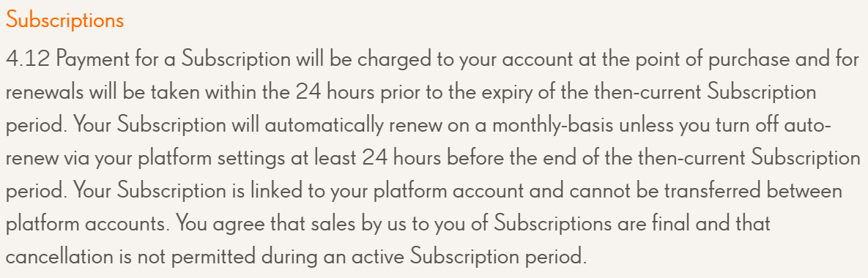
Task: Click the orange Subscriptions heading
Action: [x=64, y=20]
